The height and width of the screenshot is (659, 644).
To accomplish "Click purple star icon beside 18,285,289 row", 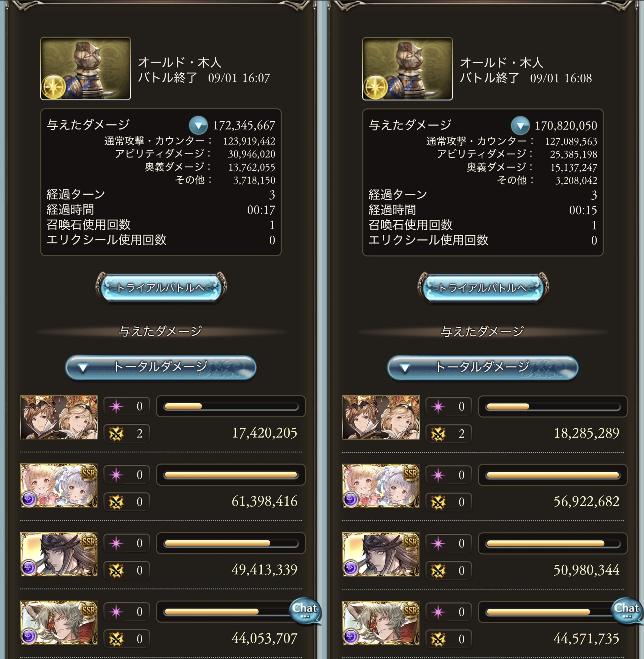I will coord(438,407).
